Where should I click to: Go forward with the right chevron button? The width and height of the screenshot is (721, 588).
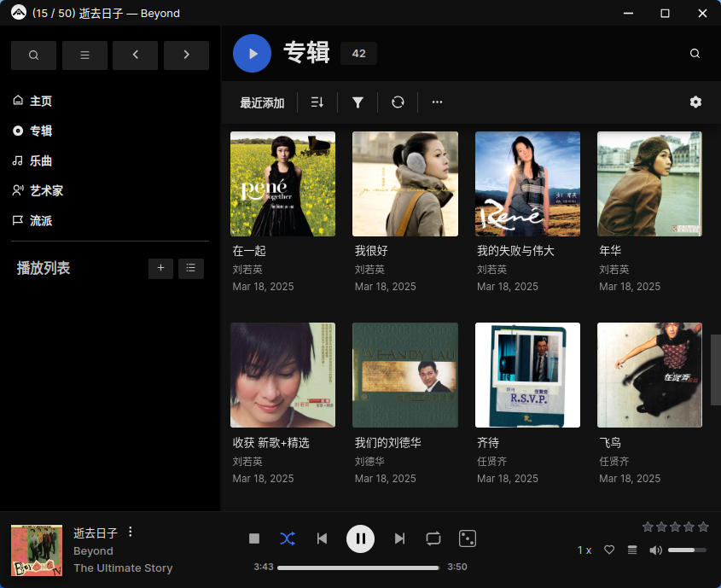tap(186, 55)
